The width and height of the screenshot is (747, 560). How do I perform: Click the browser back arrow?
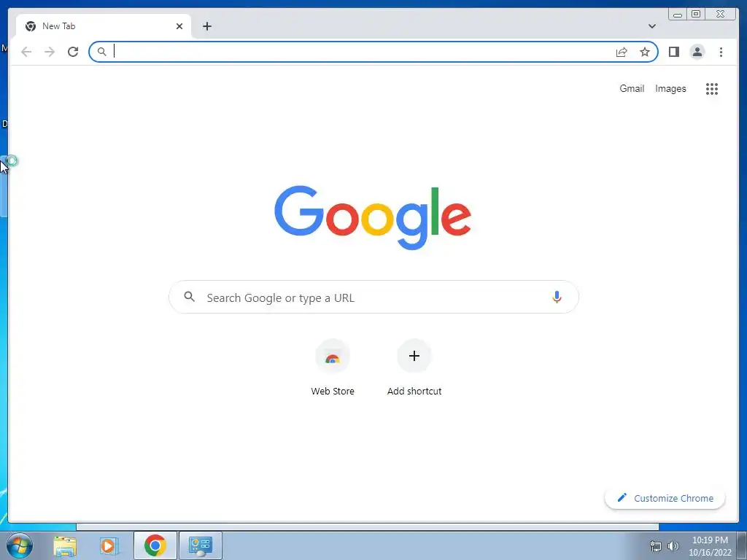26,52
